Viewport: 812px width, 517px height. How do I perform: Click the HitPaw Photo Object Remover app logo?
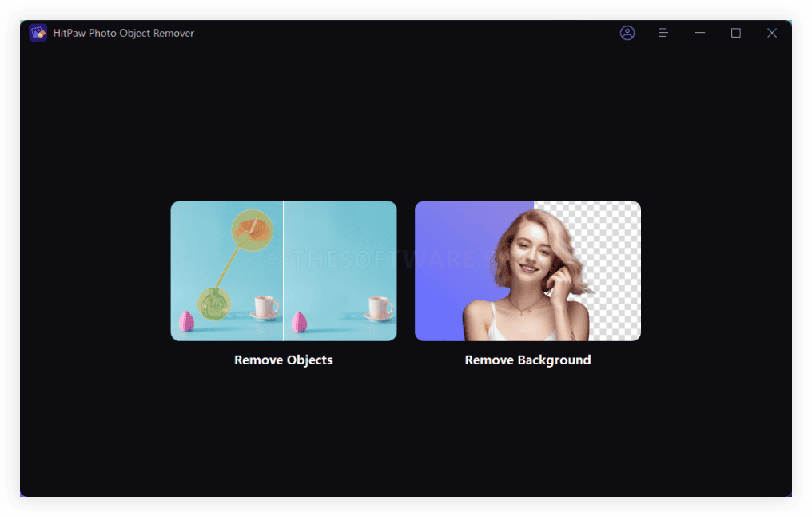click(x=38, y=33)
